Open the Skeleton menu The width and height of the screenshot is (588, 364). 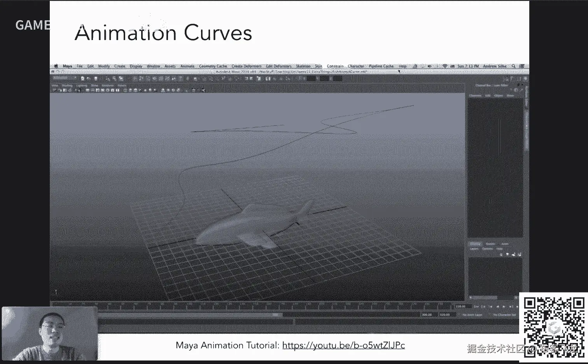point(303,66)
